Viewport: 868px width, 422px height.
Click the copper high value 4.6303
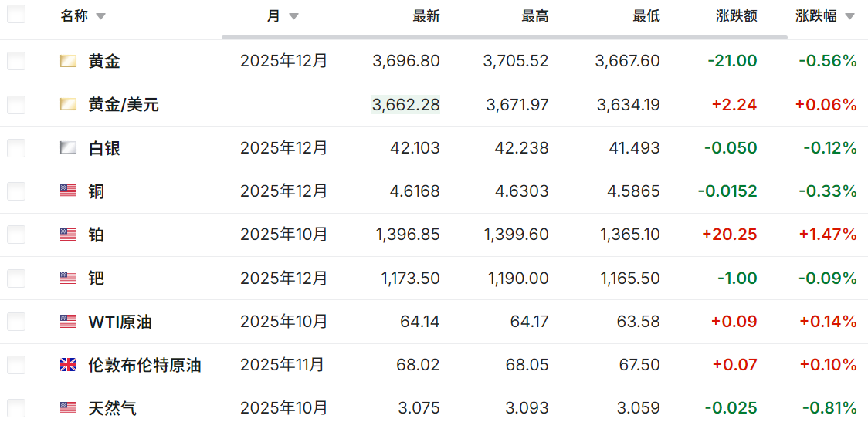pos(522,191)
